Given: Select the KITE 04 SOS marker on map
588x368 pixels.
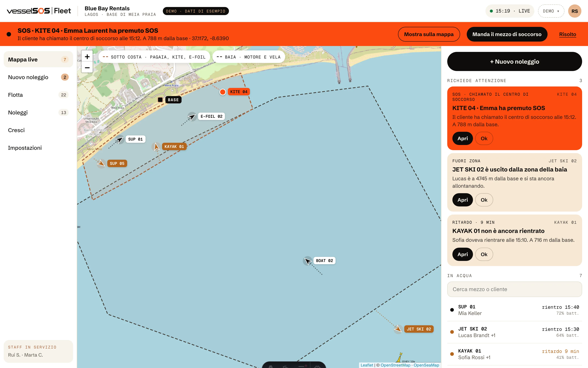Looking at the screenshot, I should point(222,92).
